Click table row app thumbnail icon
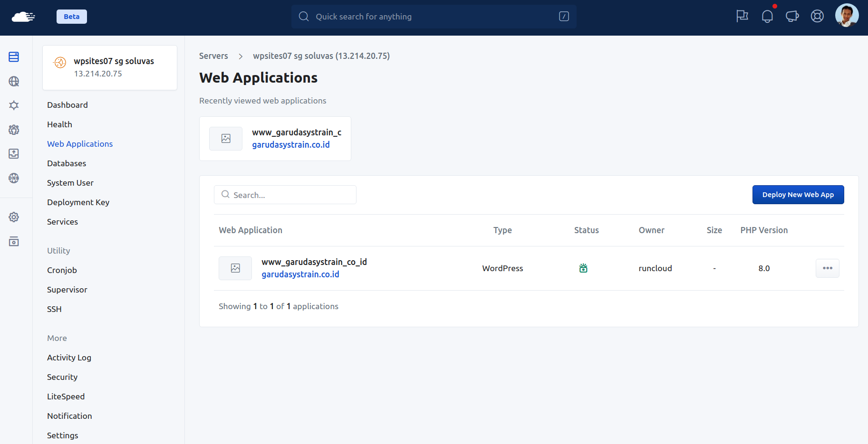The image size is (868, 444). click(235, 268)
